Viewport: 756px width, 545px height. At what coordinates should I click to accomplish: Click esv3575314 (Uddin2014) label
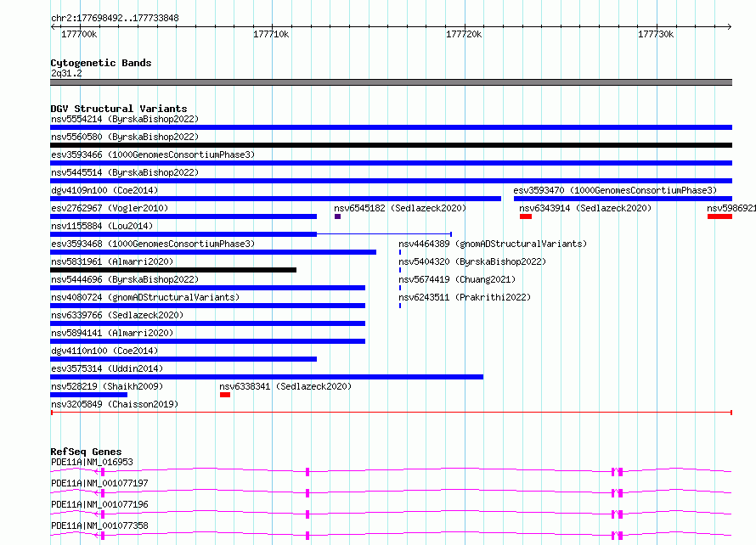107,368
